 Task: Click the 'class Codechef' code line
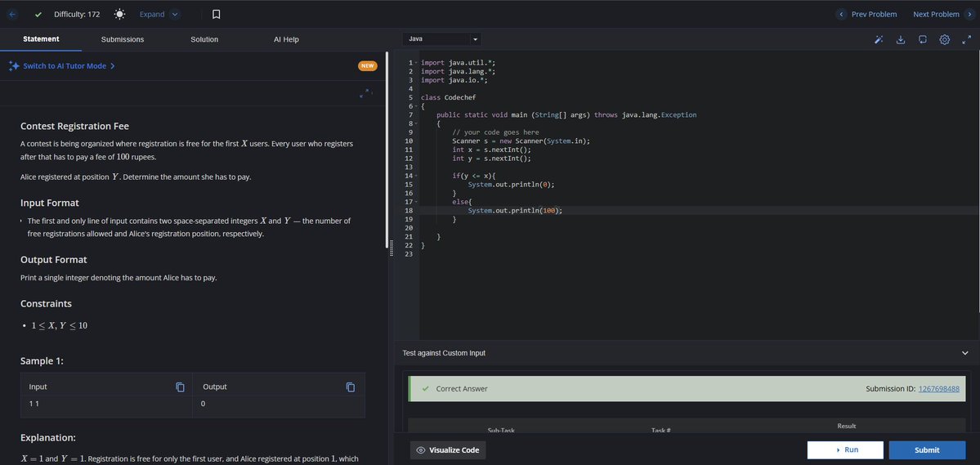[x=448, y=97]
